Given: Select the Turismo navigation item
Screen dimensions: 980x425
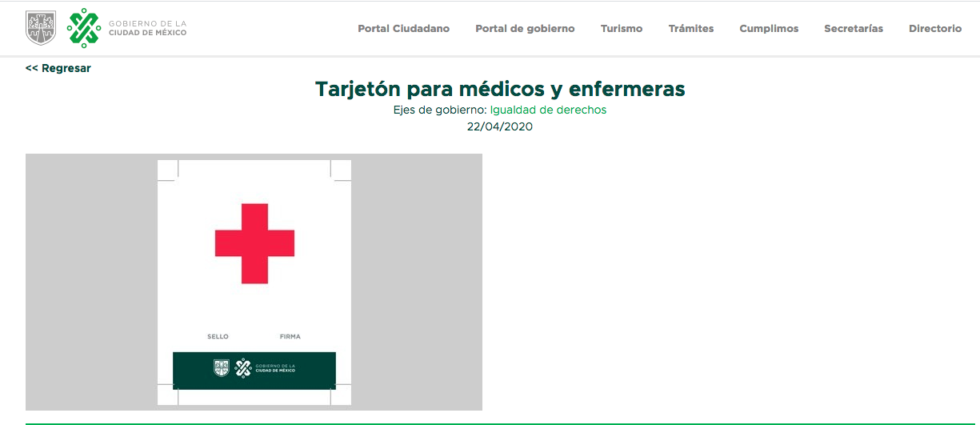Looking at the screenshot, I should coord(621,29).
